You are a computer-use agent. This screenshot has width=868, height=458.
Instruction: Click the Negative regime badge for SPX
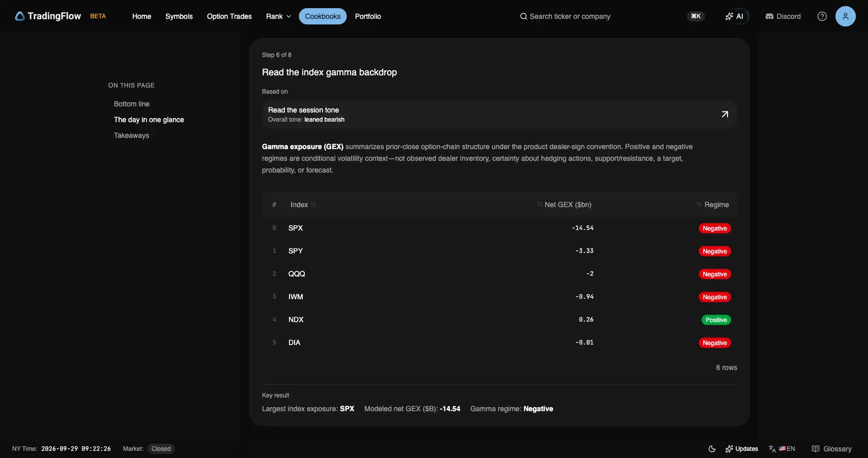pos(715,228)
